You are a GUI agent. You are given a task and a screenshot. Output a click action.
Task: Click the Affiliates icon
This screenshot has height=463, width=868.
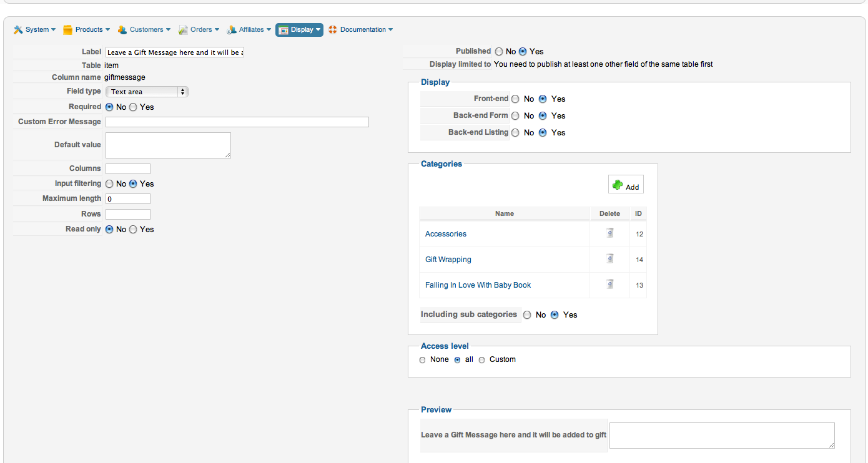232,30
